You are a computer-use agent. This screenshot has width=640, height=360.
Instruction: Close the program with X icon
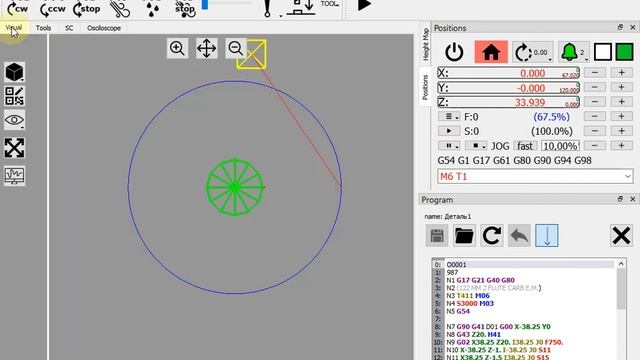tap(621, 236)
